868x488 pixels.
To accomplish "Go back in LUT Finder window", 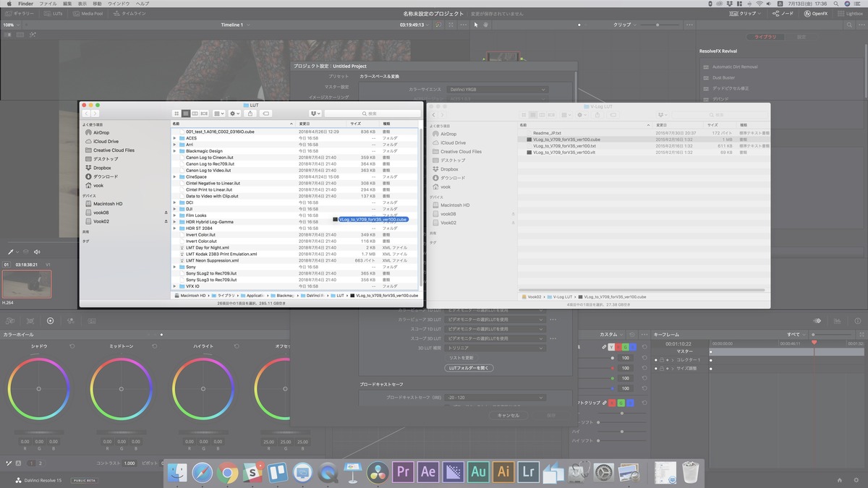I will 87,114.
